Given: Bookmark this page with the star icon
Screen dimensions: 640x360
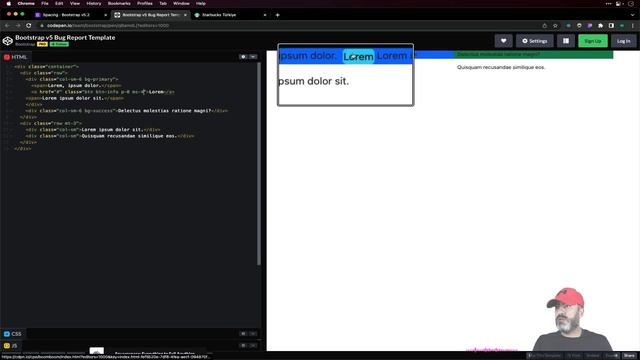Looking at the screenshot, I should click(x=555, y=25).
